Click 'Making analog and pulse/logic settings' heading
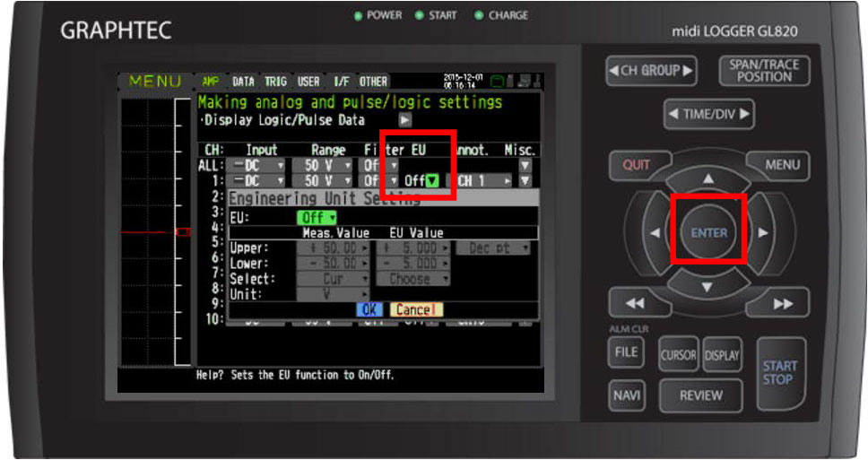 350,102
